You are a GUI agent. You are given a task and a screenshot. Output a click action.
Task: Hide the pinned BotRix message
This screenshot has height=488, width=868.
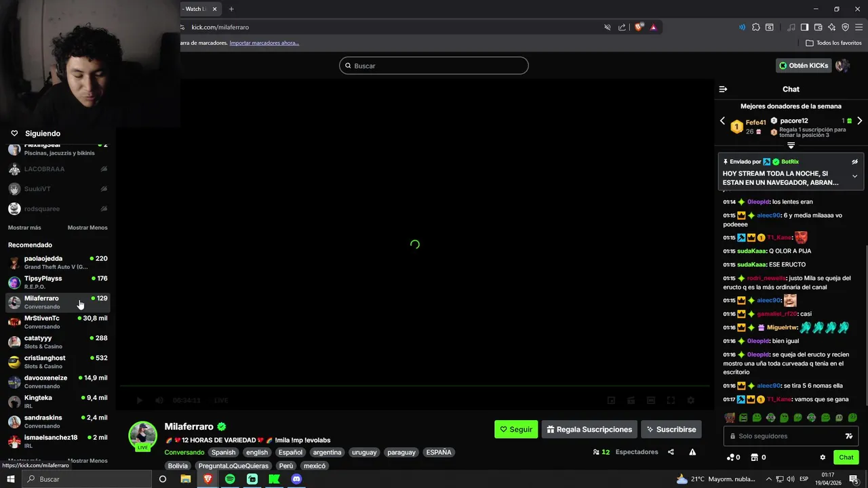coord(854,162)
